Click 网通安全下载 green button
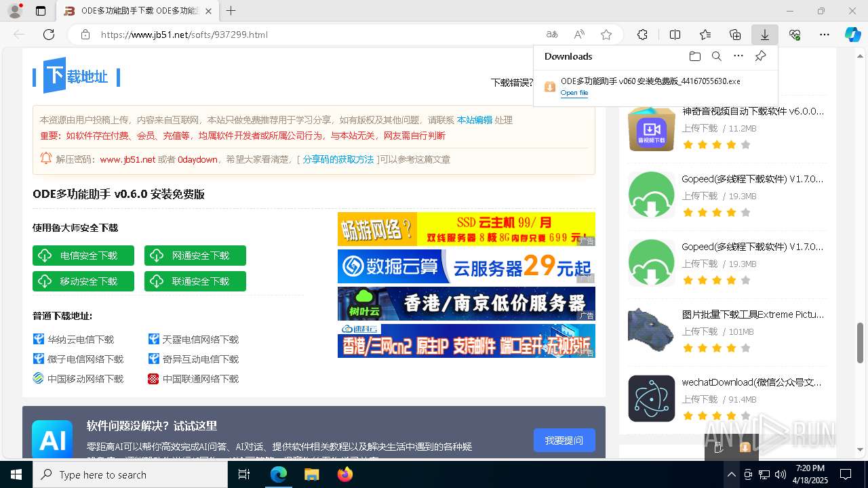The width and height of the screenshot is (868, 488). 195,256
